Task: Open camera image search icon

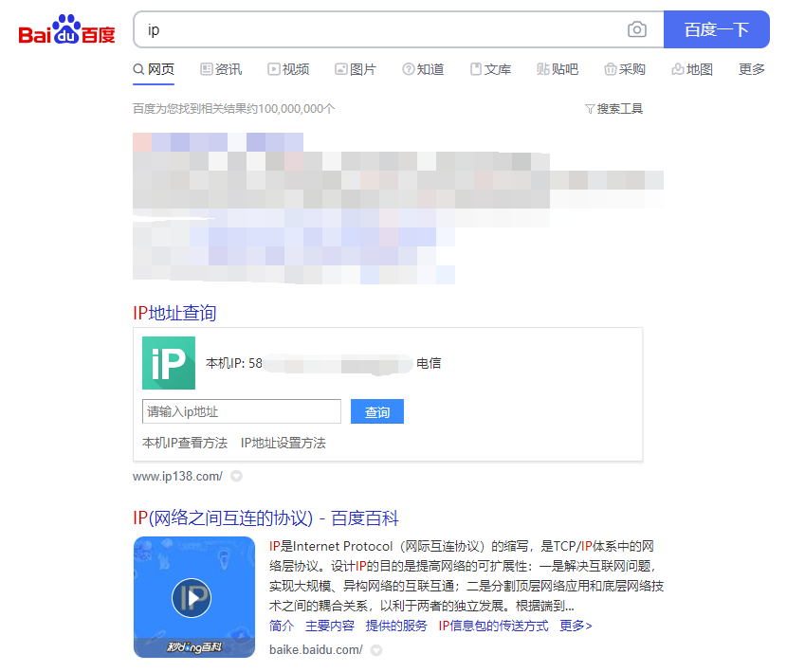Action: coord(636,29)
